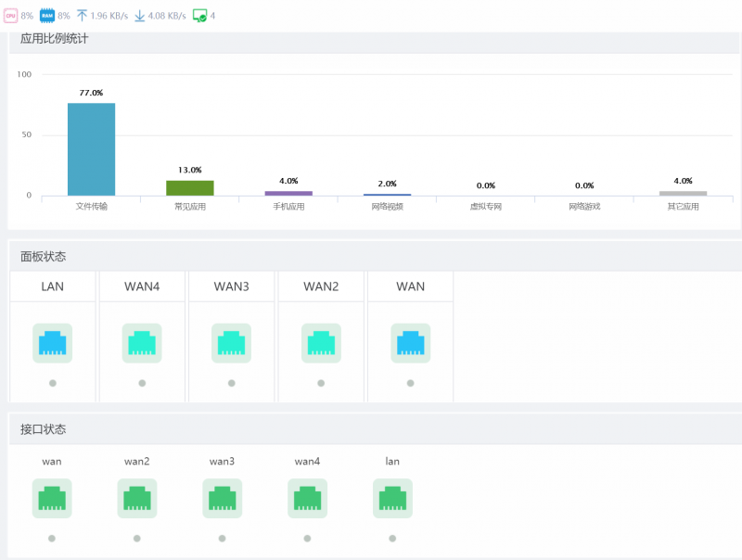
Task: Click the 网络视频 axis label
Action: [387, 207]
